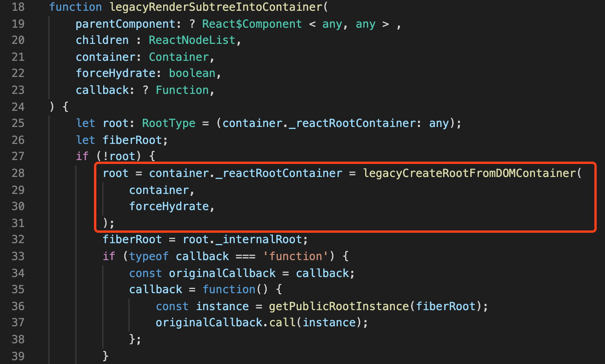Click the Function type on line 23
This screenshot has height=364, width=605.
coord(182,90)
